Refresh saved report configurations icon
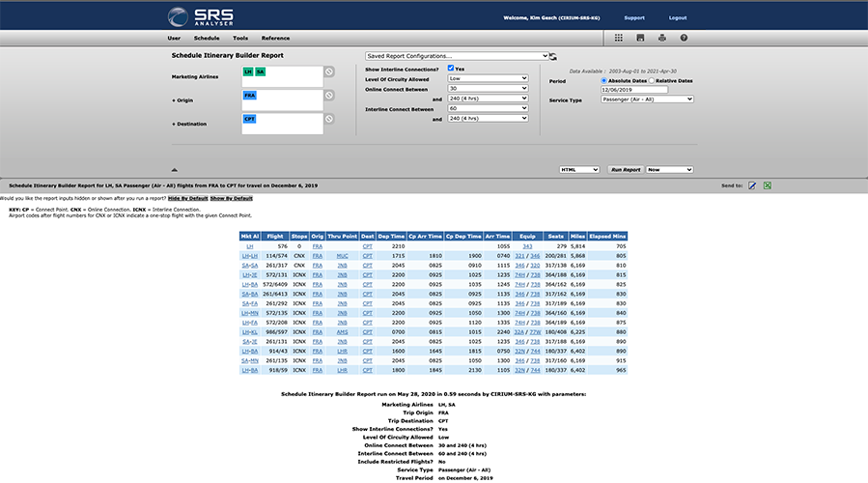The height and width of the screenshot is (483, 868). coord(553,56)
